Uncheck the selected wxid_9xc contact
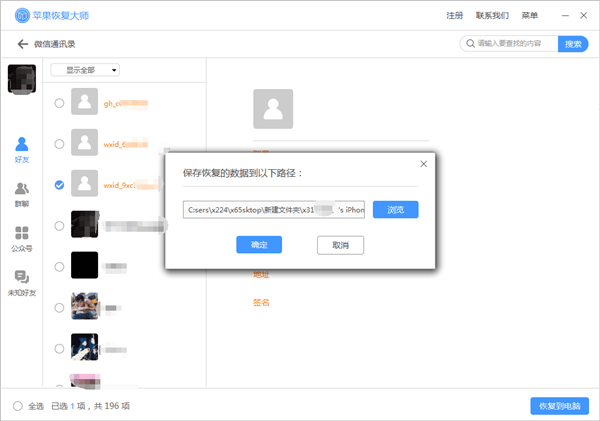The image size is (600, 421). (60, 185)
